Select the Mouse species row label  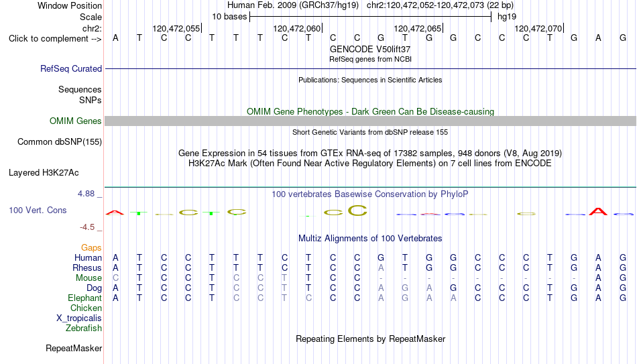(x=89, y=278)
